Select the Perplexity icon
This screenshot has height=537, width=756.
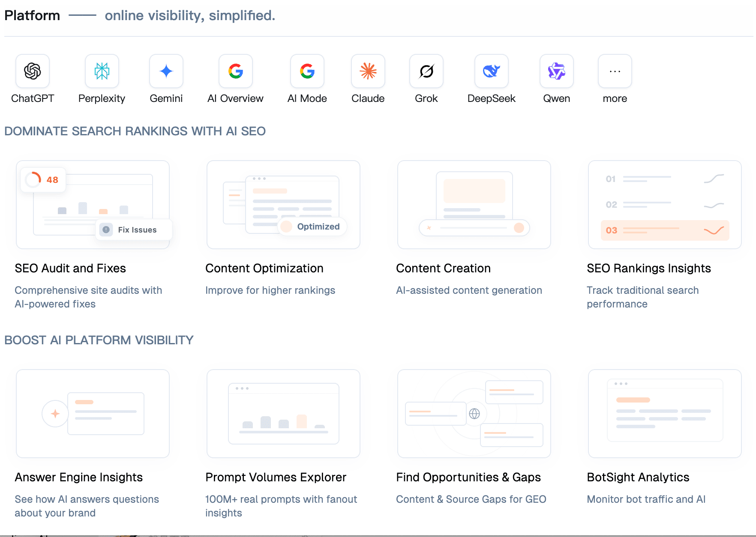(102, 71)
